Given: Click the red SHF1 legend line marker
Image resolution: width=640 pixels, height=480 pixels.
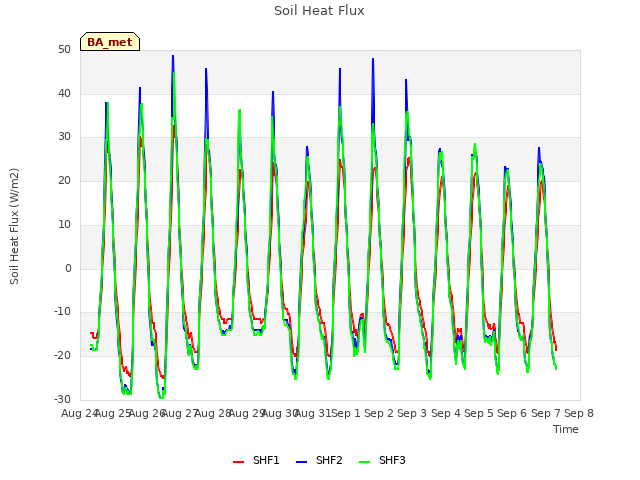Looking at the screenshot, I should pyautogui.click(x=238, y=462).
